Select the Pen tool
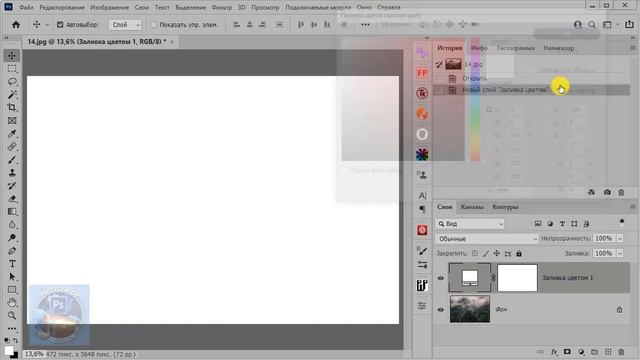 click(x=12, y=251)
